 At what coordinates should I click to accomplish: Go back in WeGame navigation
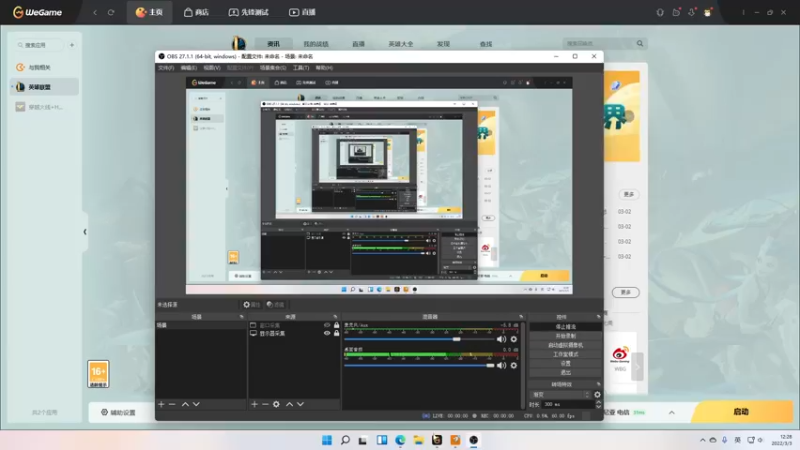95,12
